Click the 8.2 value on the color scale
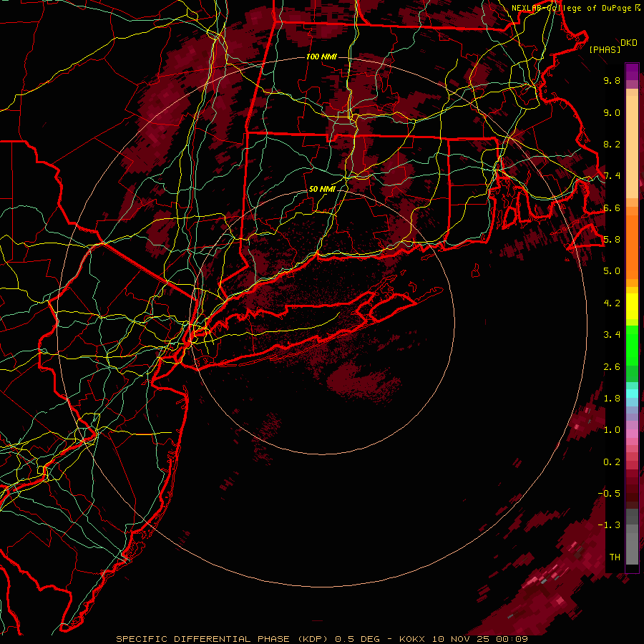 (612, 144)
